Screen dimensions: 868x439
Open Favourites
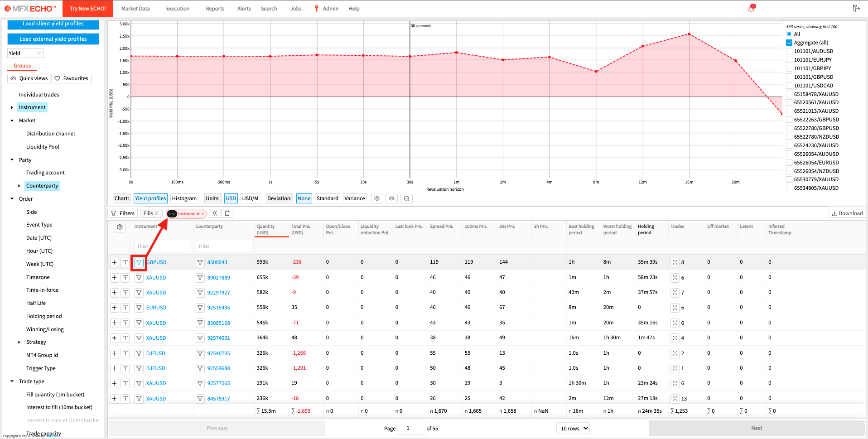(71, 78)
